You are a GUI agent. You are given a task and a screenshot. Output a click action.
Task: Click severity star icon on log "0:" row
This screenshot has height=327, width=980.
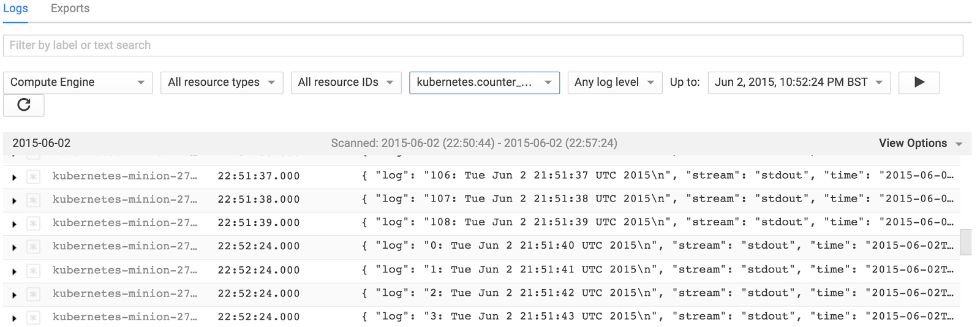tap(34, 247)
